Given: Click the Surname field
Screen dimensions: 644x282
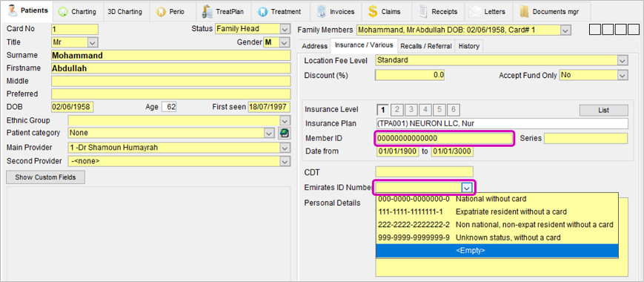Looking at the screenshot, I should click(x=171, y=56).
